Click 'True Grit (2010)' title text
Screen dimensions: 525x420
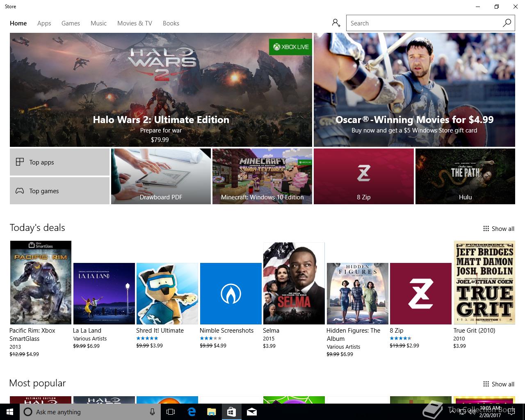pos(475,331)
